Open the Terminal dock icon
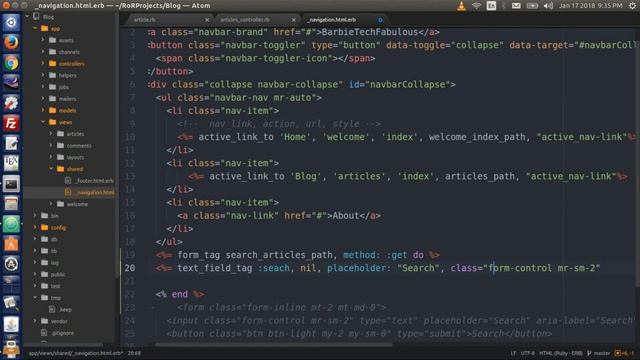Image resolution: width=640 pixels, height=360 pixels. pyautogui.click(x=11, y=184)
